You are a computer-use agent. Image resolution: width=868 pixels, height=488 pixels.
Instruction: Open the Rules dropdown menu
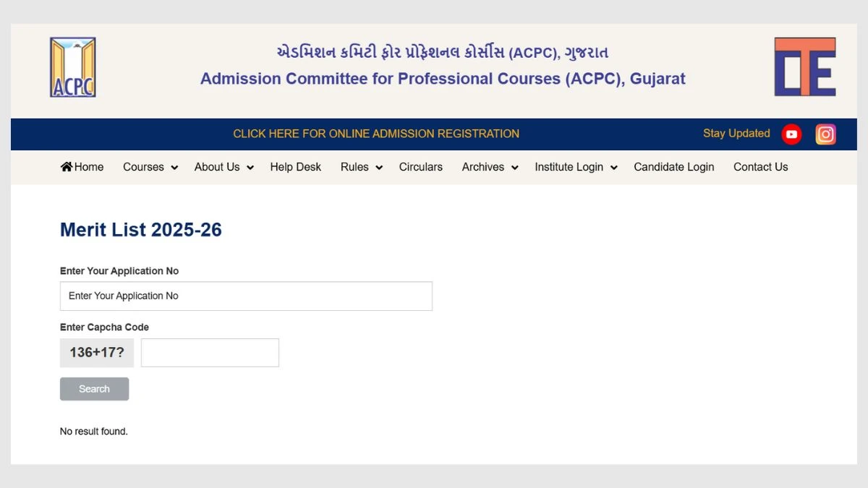pos(362,167)
